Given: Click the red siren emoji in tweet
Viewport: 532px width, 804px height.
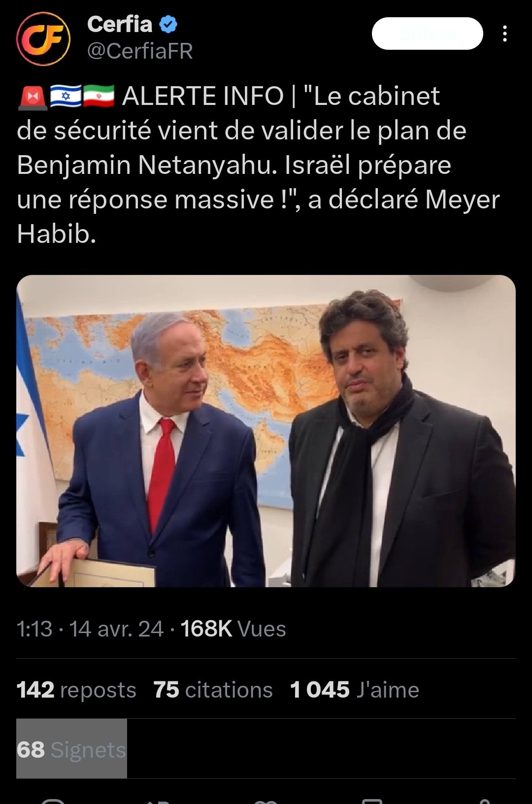Looking at the screenshot, I should coord(33,97).
